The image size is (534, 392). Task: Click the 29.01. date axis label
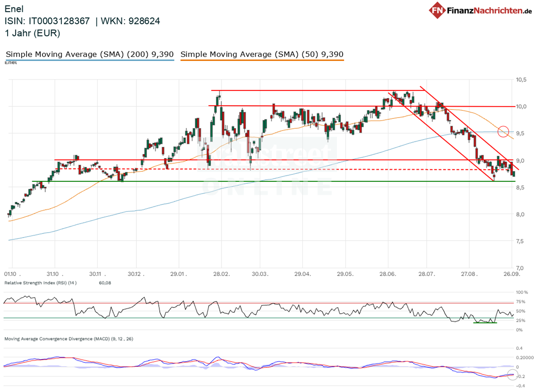(x=179, y=274)
